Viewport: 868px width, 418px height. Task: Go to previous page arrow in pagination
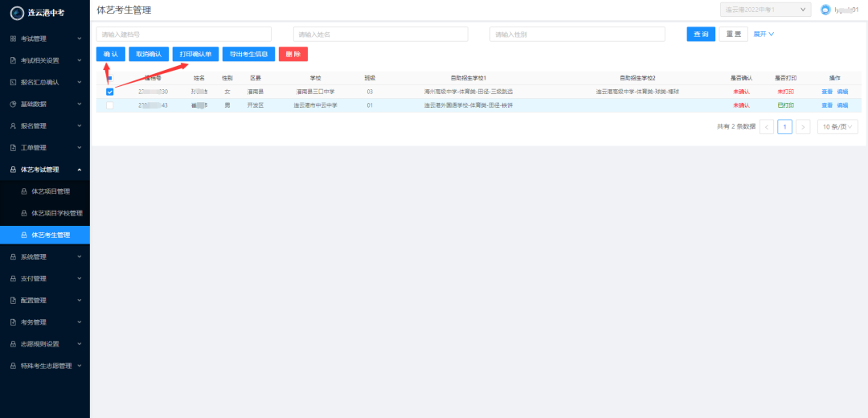pos(767,127)
